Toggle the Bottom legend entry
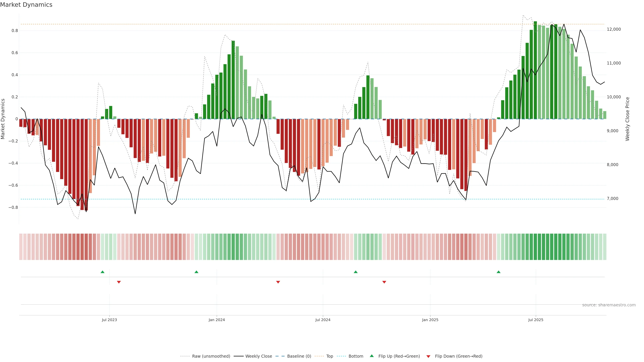 point(356,356)
